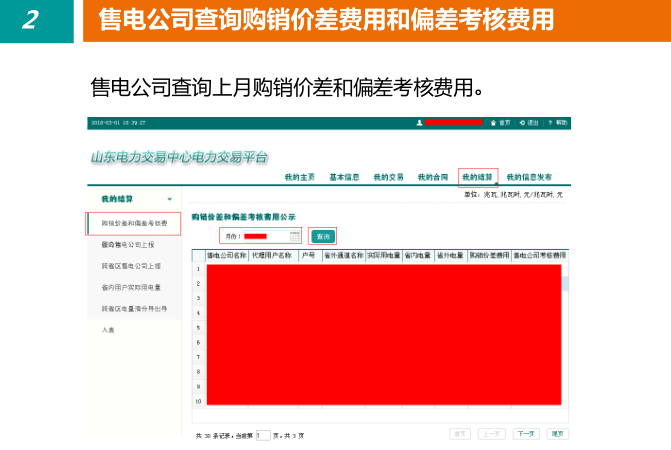
Task: Open the 我的信息发布 tab
Action: click(x=529, y=177)
